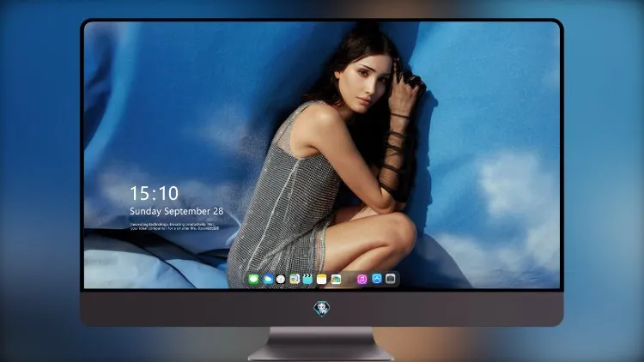
Task: Open the Camera app in dock
Action: (x=390, y=279)
